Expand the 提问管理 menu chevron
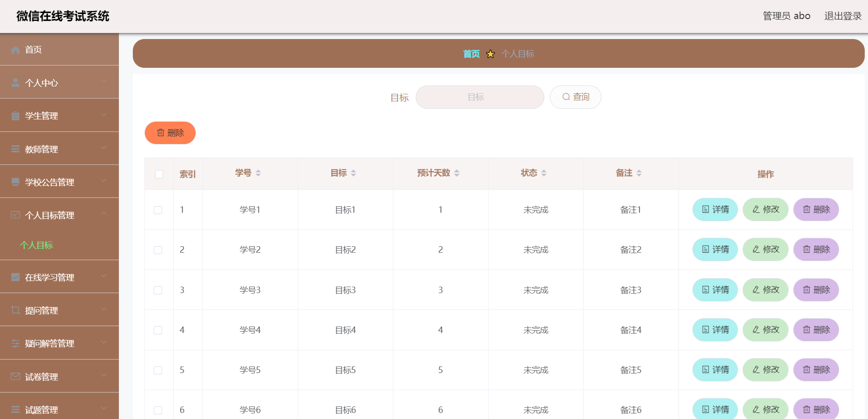The width and height of the screenshot is (868, 419). pos(104,309)
